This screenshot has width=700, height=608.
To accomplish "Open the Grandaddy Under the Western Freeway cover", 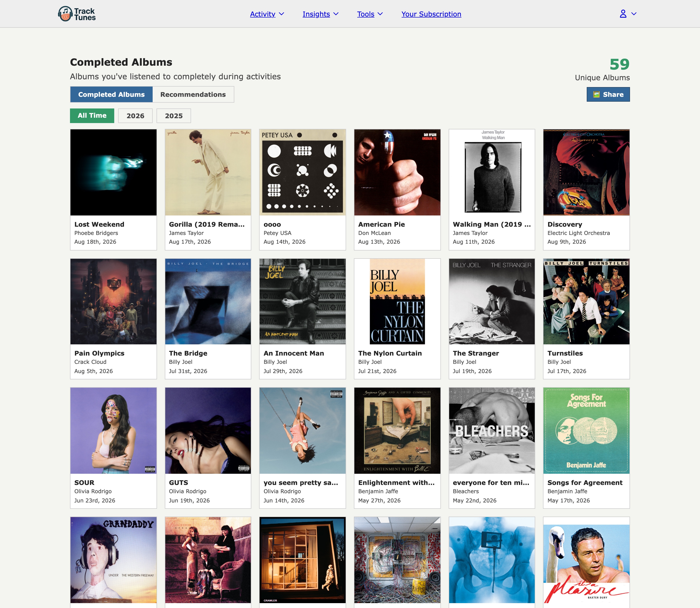I will click(113, 560).
